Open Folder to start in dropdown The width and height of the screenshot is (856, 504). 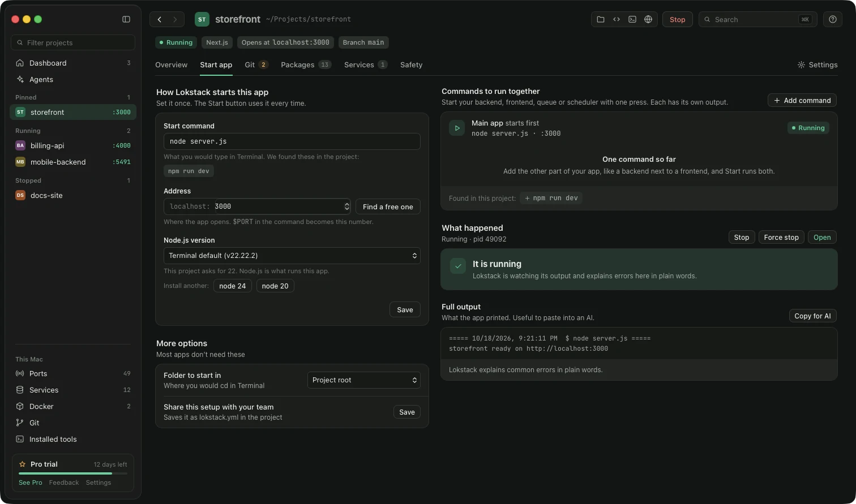point(364,380)
